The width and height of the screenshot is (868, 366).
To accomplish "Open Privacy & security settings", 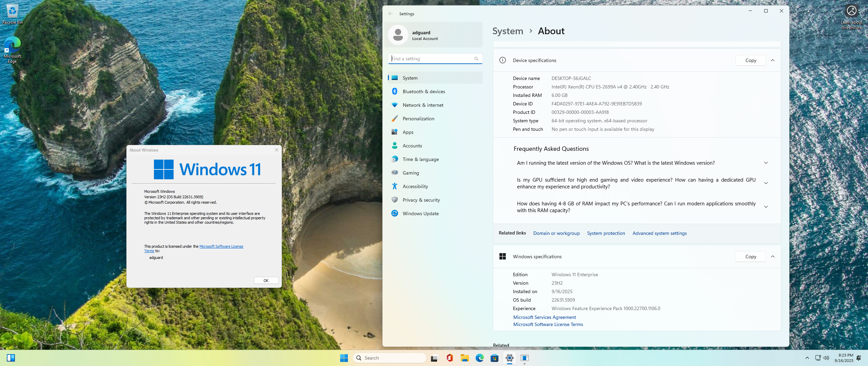I will (x=435, y=200).
